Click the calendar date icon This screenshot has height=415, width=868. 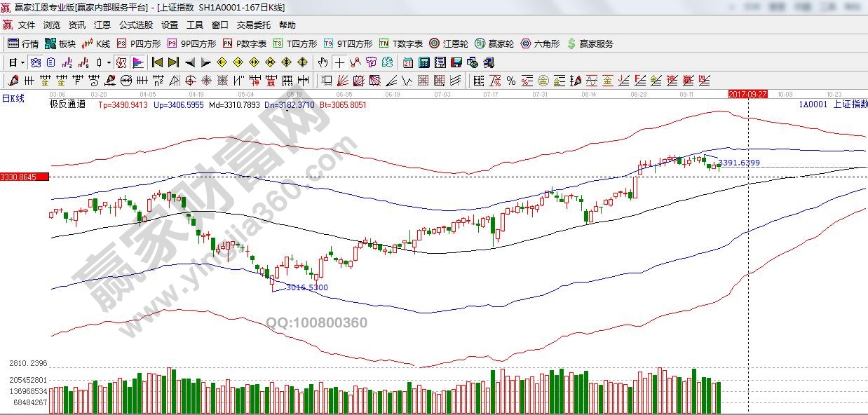click(x=407, y=62)
